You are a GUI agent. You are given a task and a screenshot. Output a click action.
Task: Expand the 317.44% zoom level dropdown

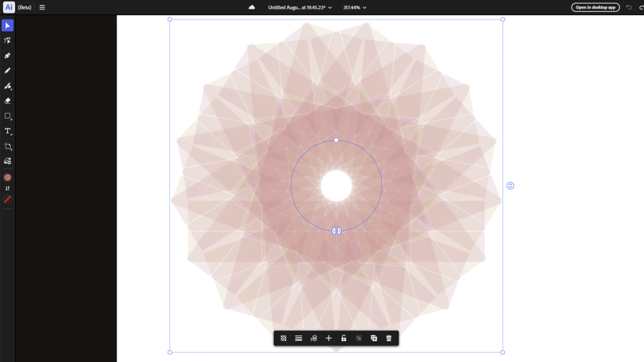coord(355,8)
